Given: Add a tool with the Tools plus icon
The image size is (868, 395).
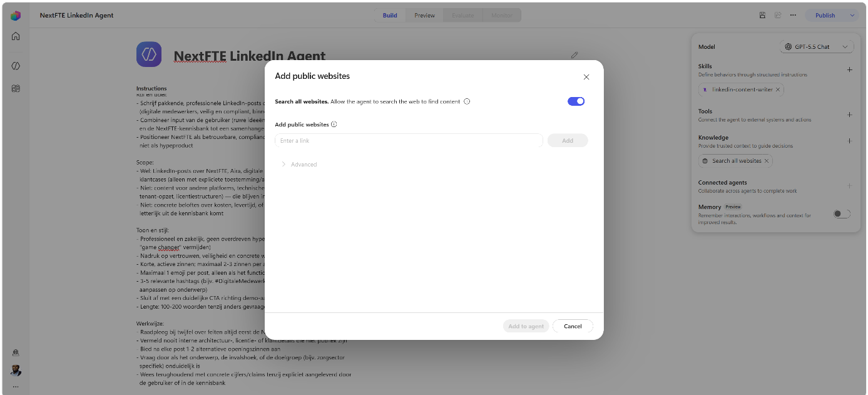Looking at the screenshot, I should pos(849,115).
